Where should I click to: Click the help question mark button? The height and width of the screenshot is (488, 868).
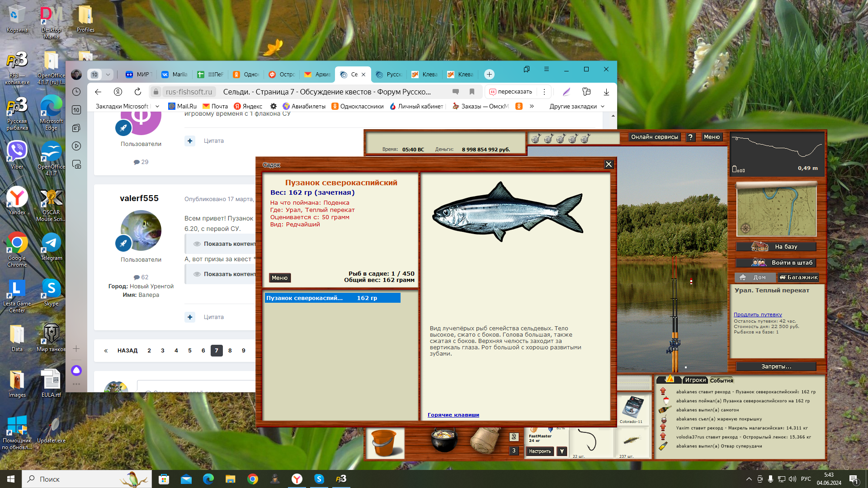pyautogui.click(x=690, y=137)
